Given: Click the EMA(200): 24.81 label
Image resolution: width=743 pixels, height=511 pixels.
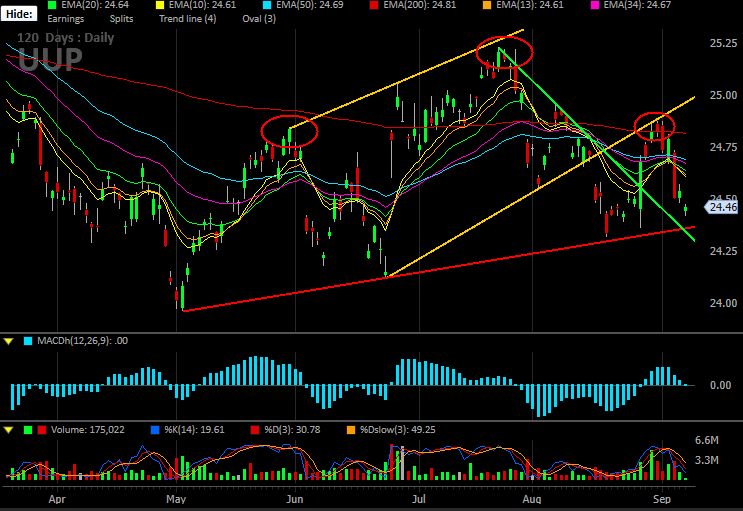Looking at the screenshot, I should [420, 5].
